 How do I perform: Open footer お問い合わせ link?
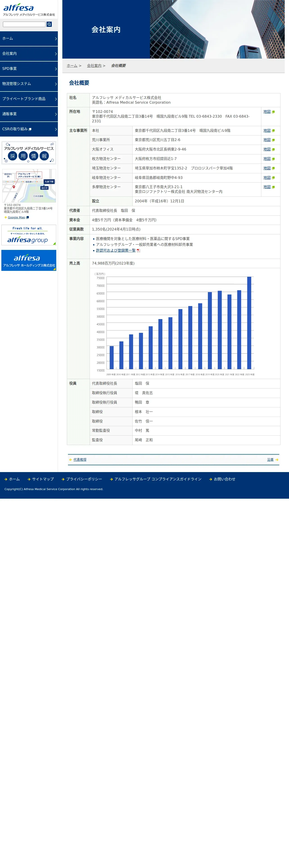tap(224, 479)
